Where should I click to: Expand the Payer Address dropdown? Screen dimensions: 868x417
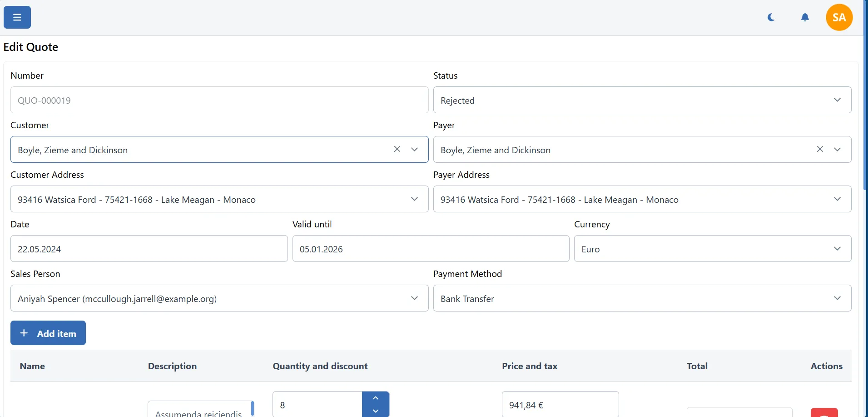click(837, 199)
